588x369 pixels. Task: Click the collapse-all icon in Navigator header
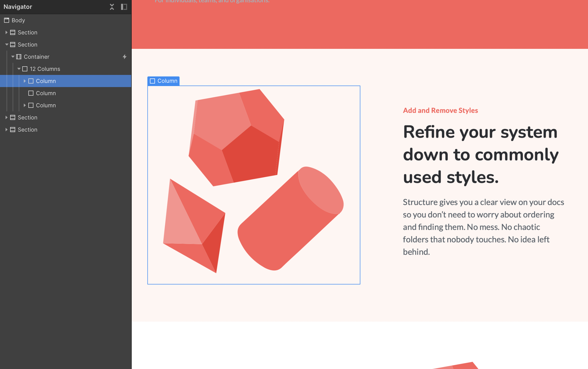tap(112, 7)
